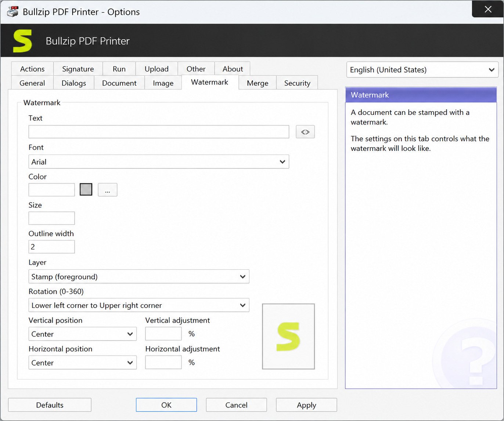
Task: Open the Vertical position dropdown
Action: click(83, 334)
